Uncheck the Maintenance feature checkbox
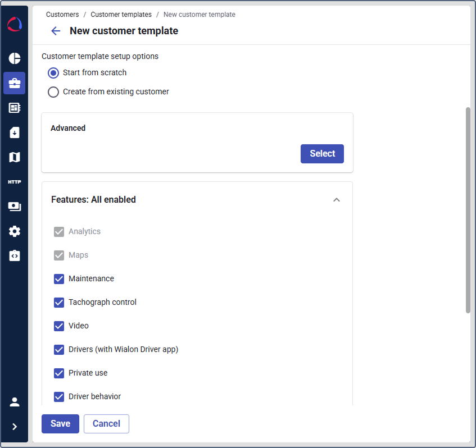 [59, 279]
